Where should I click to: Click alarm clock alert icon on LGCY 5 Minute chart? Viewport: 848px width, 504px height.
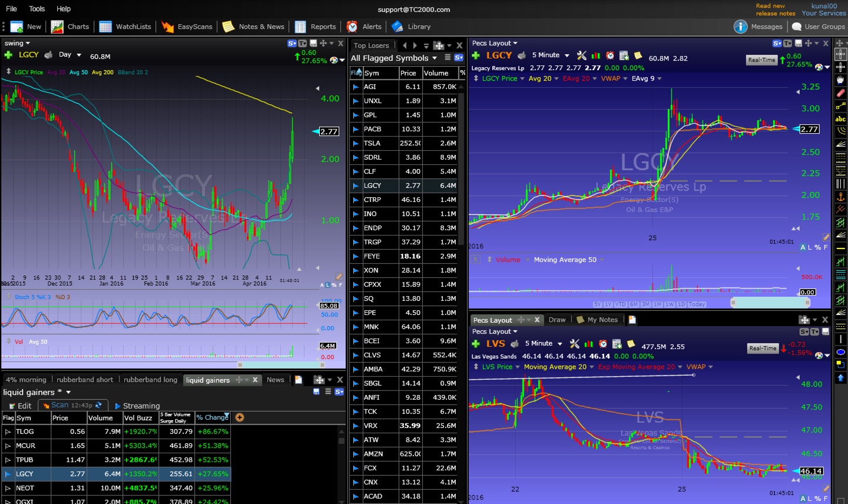click(x=610, y=55)
